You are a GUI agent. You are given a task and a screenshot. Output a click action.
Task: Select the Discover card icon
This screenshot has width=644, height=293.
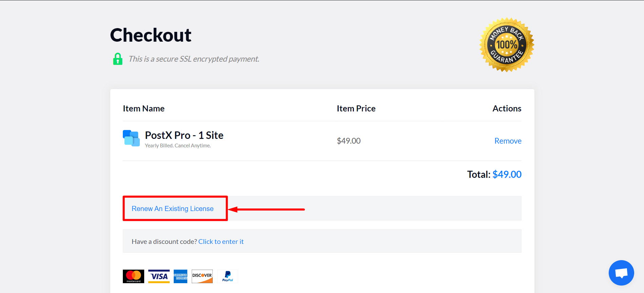pos(202,276)
